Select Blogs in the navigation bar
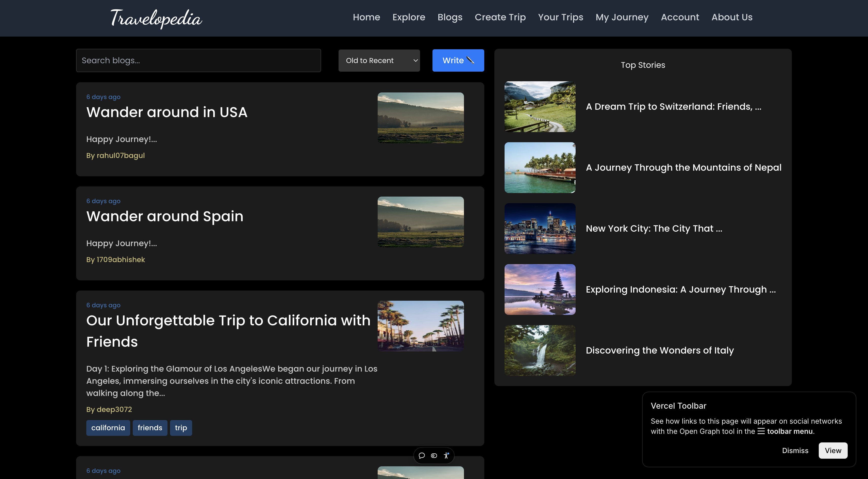Screen dimensions: 868x479 [450, 17]
